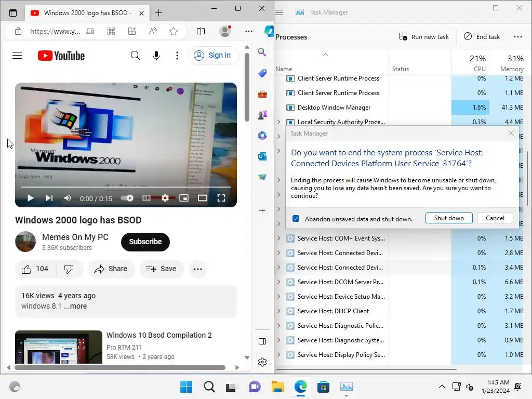Sort processes by Name column

331,63
